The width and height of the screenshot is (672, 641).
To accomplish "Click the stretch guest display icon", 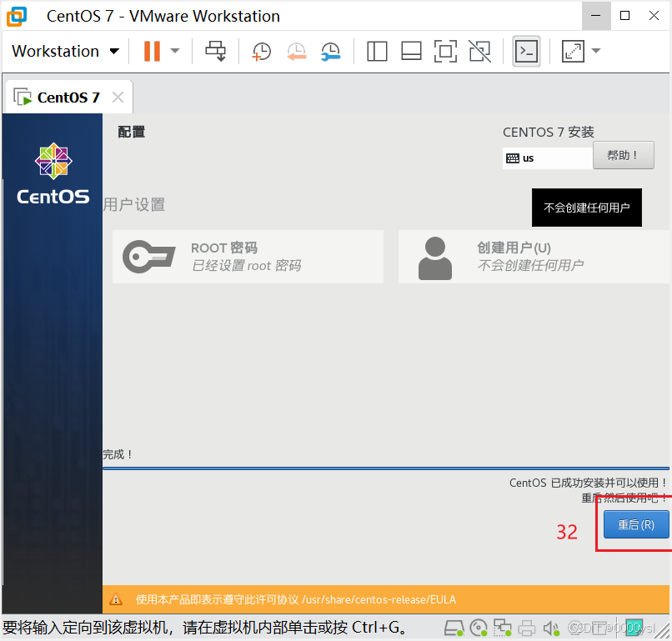I will pos(573,51).
